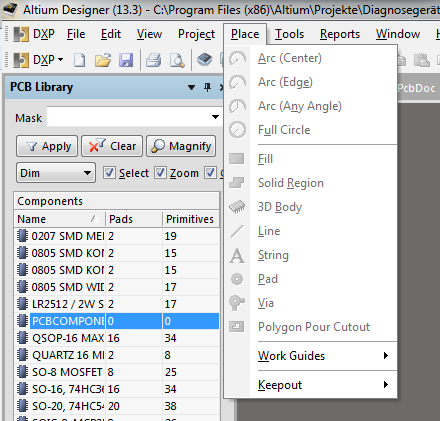Select the SO-16, 74HC3 component

[117, 389]
